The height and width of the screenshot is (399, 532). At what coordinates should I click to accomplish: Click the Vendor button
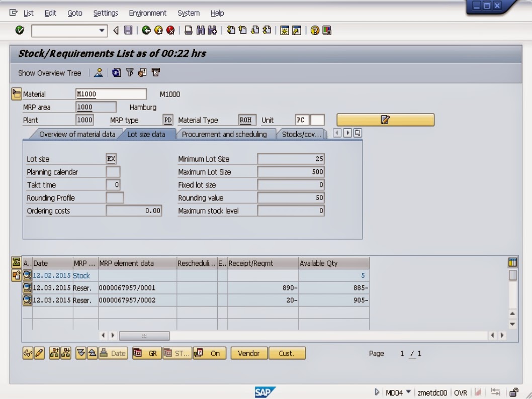click(x=249, y=353)
